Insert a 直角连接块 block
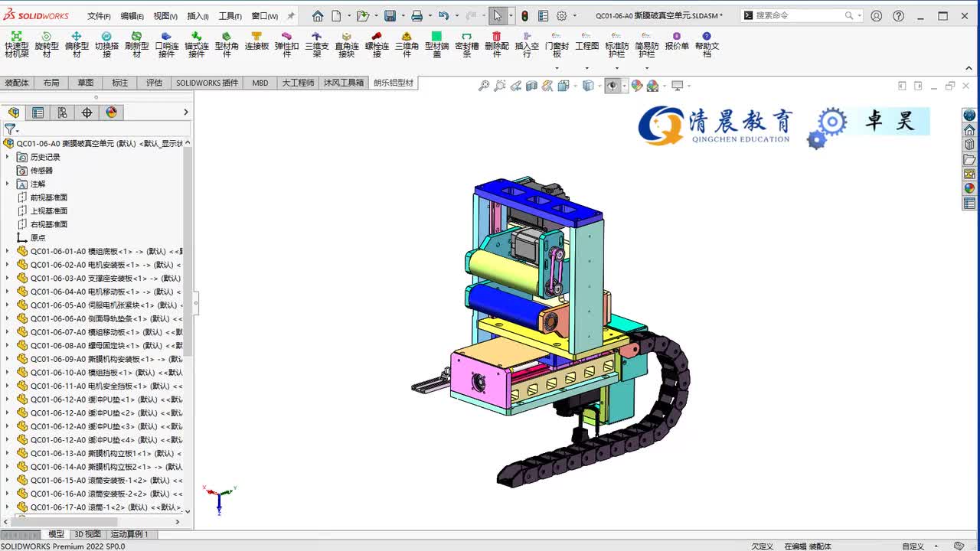Viewport: 980px width, 551px height. coord(347,45)
